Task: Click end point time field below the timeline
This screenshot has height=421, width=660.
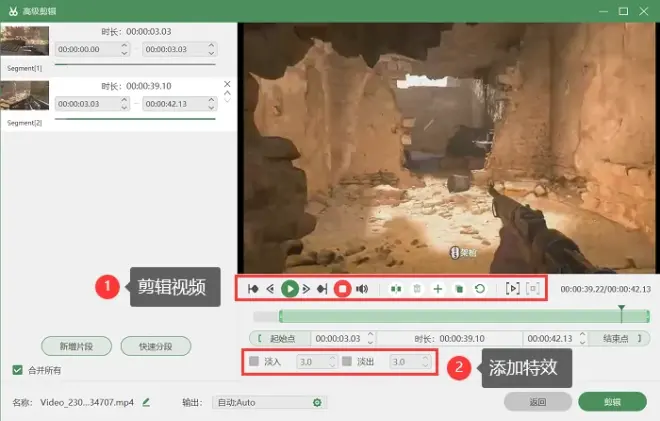Action: coord(555,338)
